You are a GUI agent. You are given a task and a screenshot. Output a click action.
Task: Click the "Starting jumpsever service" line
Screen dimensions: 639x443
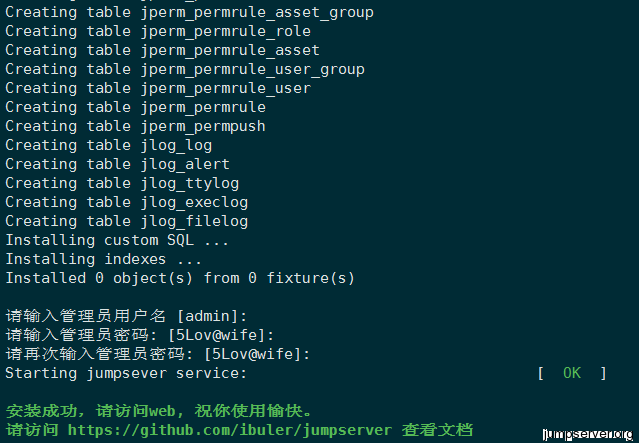[126, 373]
